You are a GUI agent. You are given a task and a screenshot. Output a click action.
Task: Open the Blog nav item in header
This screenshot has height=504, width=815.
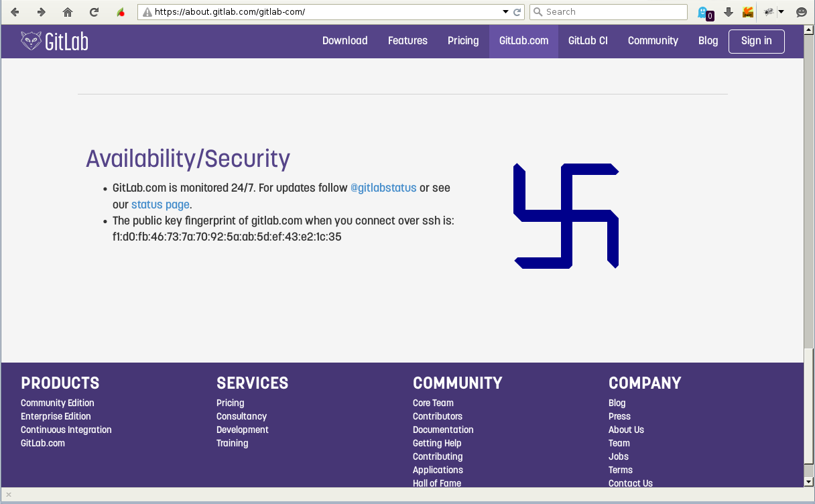pyautogui.click(x=708, y=41)
